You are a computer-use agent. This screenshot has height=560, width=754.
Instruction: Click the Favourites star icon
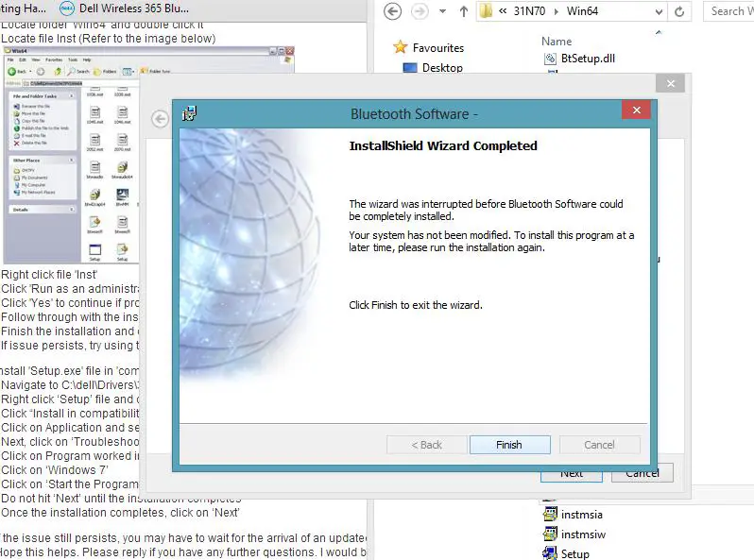tap(400, 47)
